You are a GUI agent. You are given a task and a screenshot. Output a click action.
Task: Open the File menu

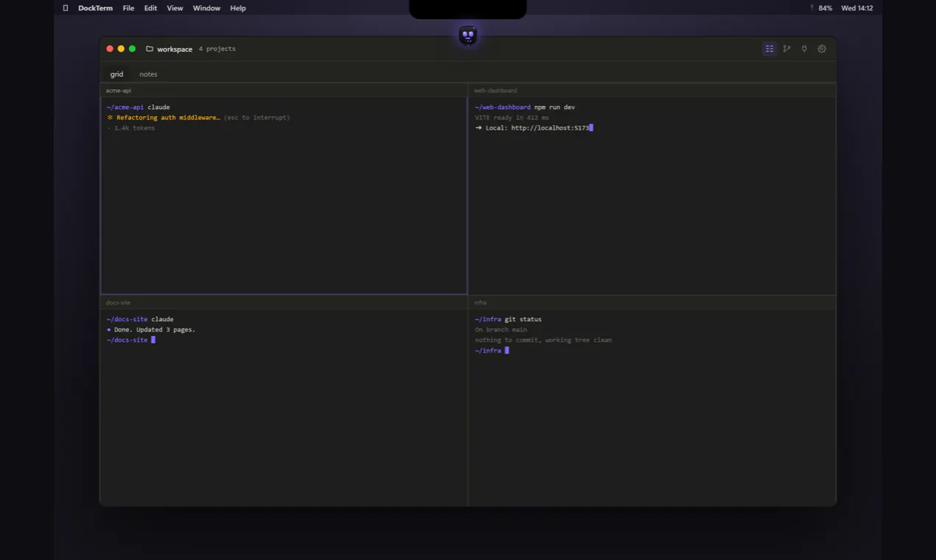tap(128, 8)
